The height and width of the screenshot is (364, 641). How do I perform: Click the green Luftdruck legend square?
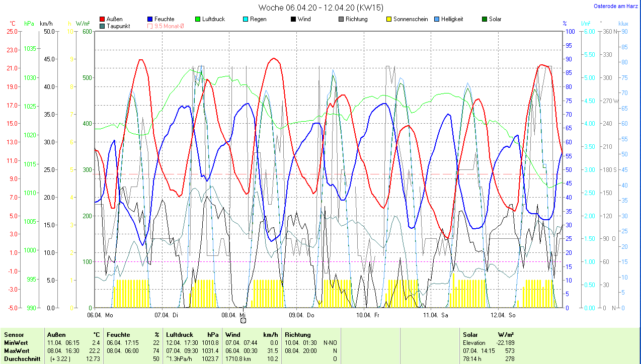[198, 19]
